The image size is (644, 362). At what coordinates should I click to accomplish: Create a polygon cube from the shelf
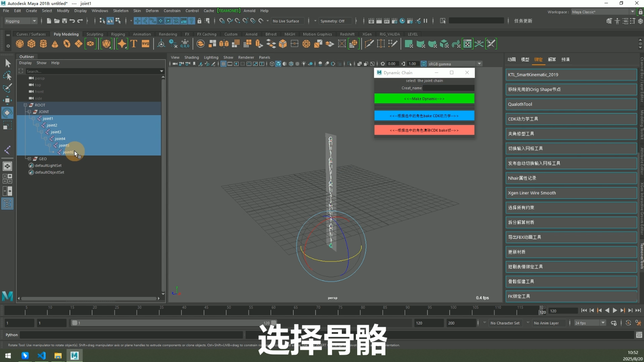click(x=32, y=44)
